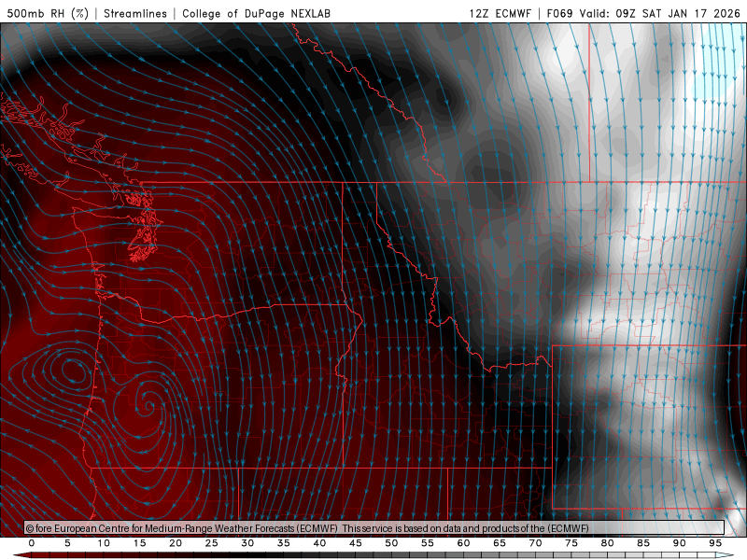Image resolution: width=747 pixels, height=560 pixels.
Task: Select the '5' tick label on color scale
Action: (67, 543)
